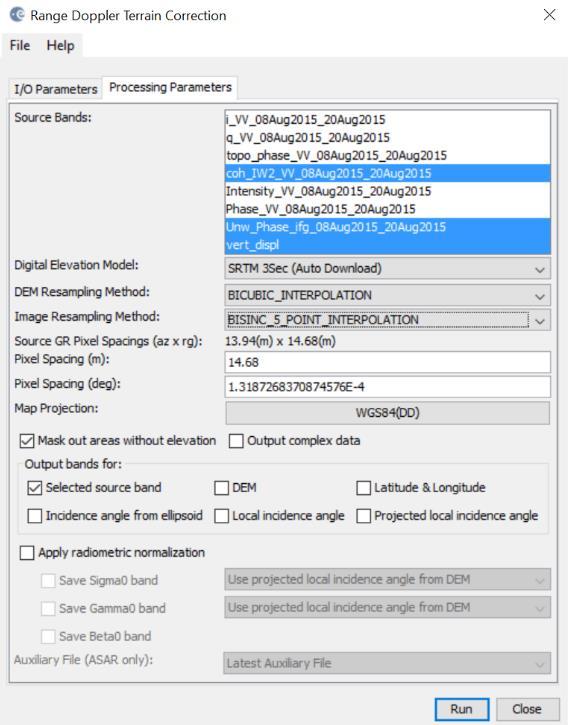This screenshot has width=568, height=725.
Task: Switch to the I/O Parameters tab
Action: [x=56, y=89]
